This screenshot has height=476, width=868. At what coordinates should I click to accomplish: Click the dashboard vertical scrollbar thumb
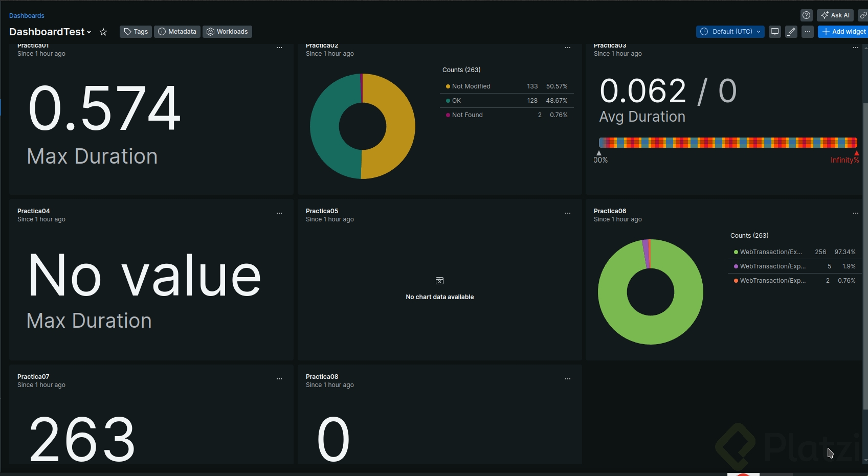[865, 256]
